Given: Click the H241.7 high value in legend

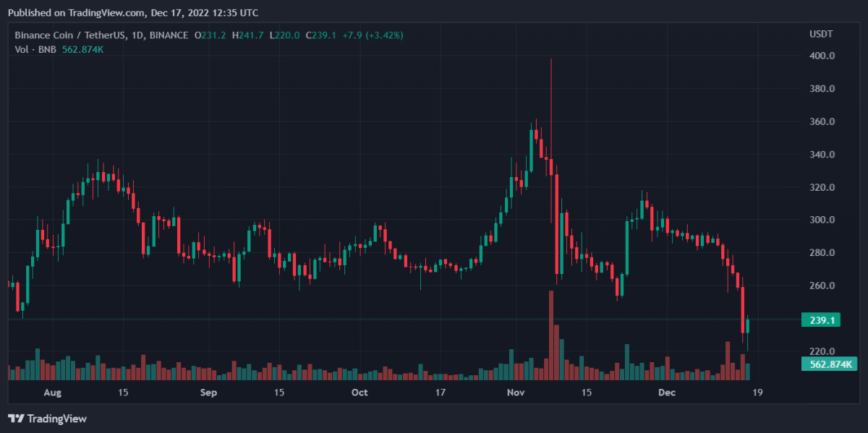Looking at the screenshot, I should click(249, 35).
